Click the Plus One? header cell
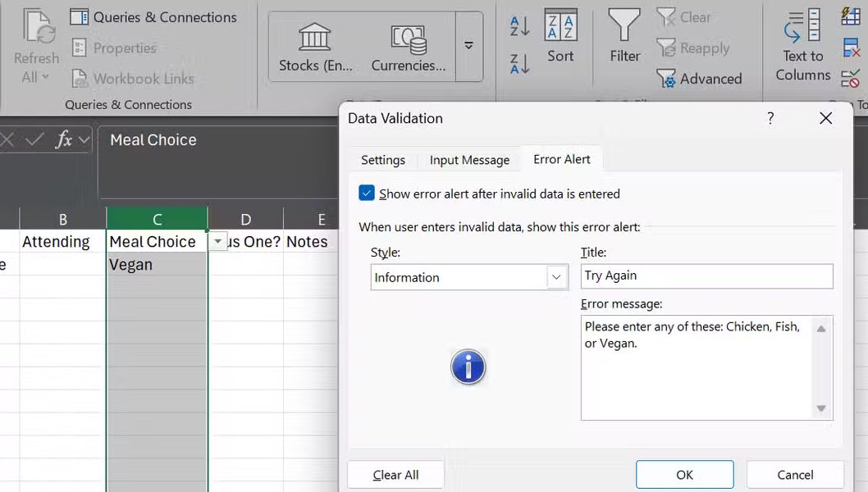The height and width of the screenshot is (492, 868). [254, 242]
